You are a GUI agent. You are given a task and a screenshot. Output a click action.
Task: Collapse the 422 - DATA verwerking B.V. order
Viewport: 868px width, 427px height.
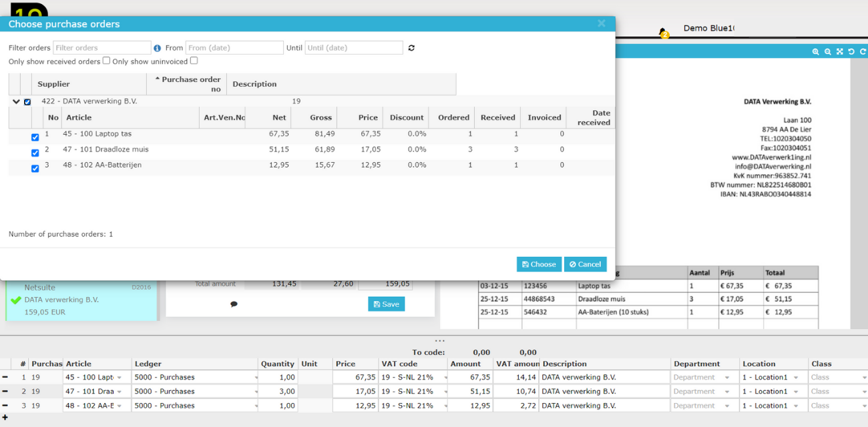tap(16, 102)
